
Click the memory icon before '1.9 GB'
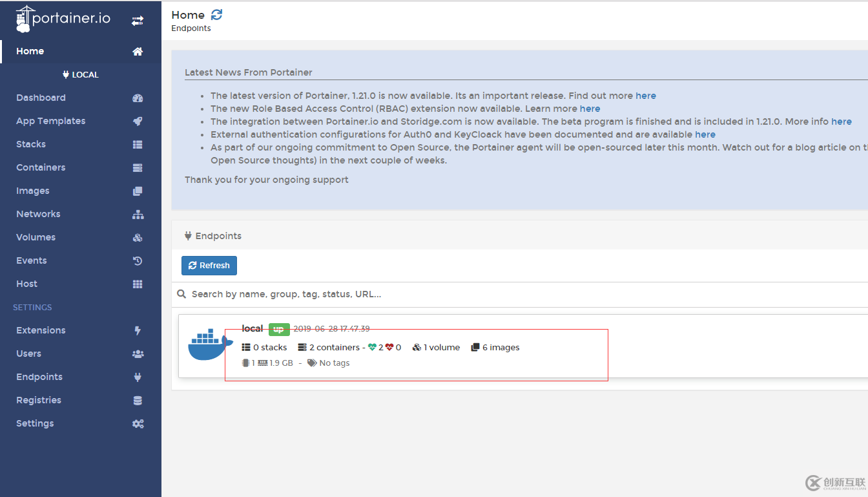click(x=263, y=363)
